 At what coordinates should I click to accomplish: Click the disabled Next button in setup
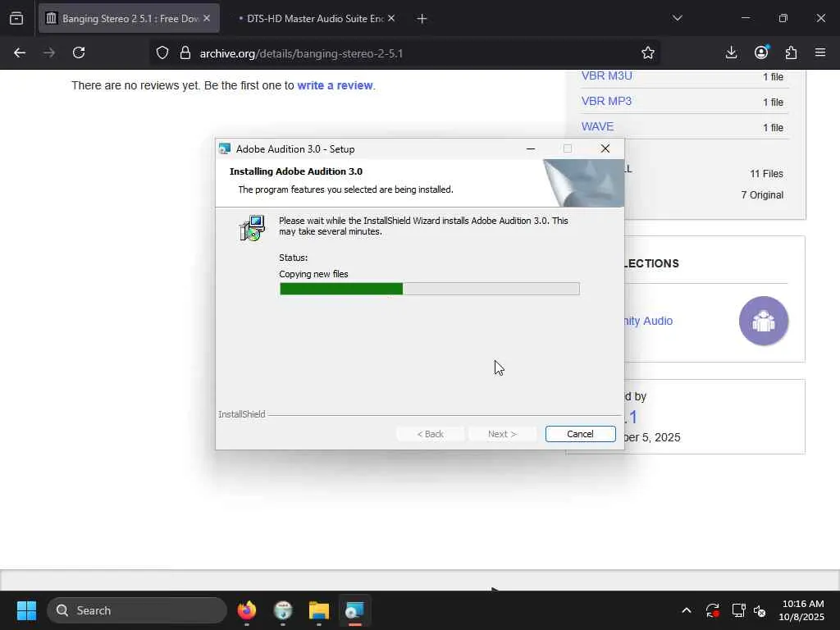pos(502,434)
